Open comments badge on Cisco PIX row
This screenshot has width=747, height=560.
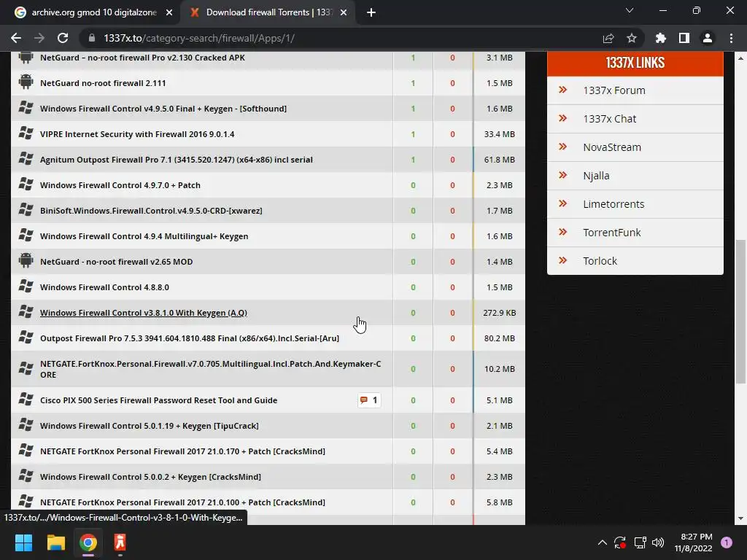tap(369, 400)
